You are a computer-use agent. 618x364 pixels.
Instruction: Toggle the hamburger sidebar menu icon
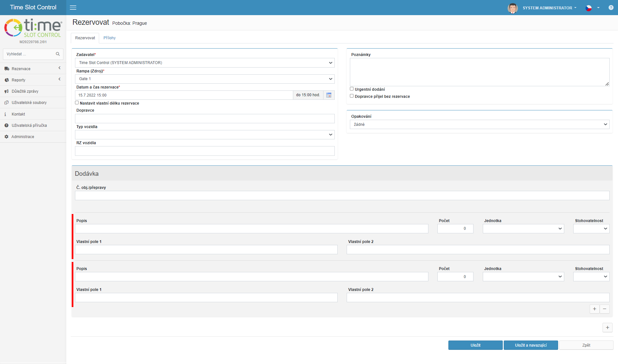[73, 7]
